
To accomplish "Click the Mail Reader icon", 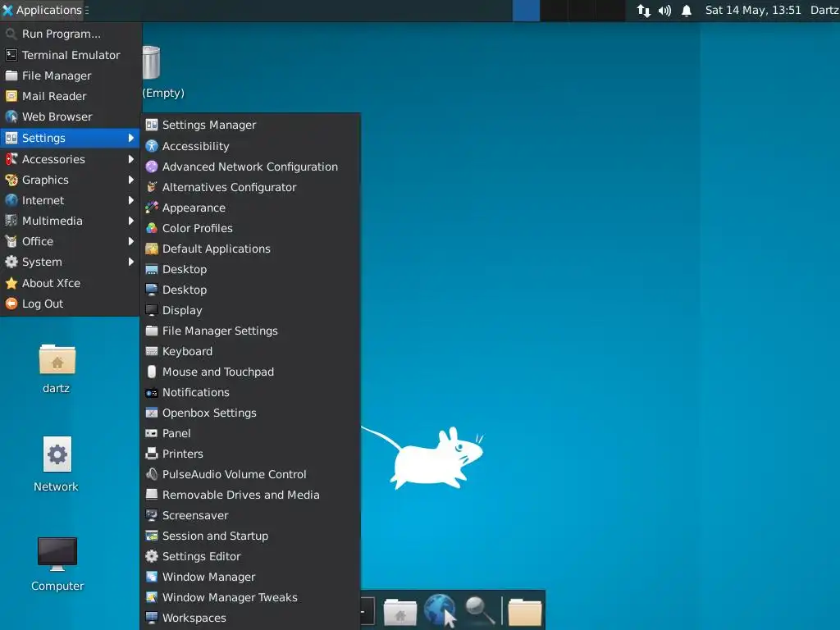I will click(x=11, y=97).
